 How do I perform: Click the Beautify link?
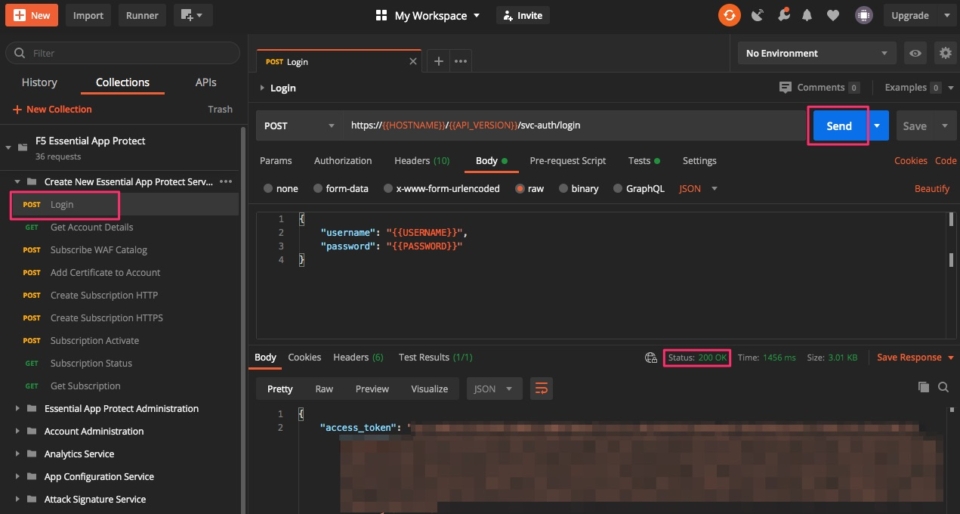932,188
